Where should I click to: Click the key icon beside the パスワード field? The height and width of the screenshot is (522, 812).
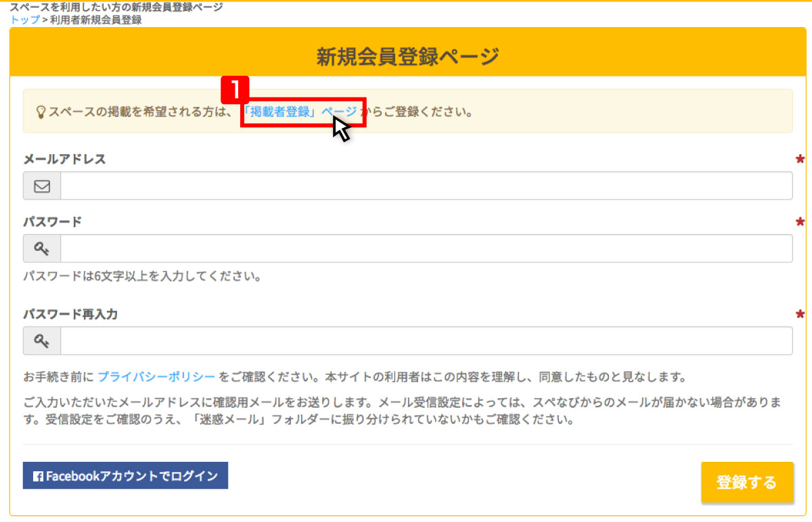pyautogui.click(x=42, y=249)
